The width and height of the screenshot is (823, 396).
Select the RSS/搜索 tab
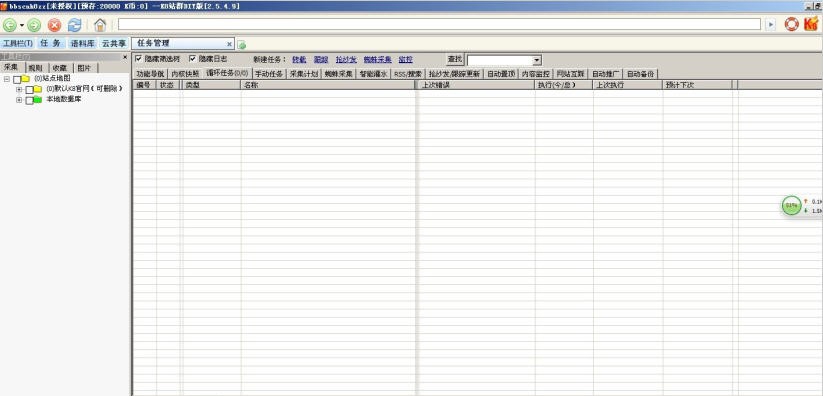tap(408, 74)
